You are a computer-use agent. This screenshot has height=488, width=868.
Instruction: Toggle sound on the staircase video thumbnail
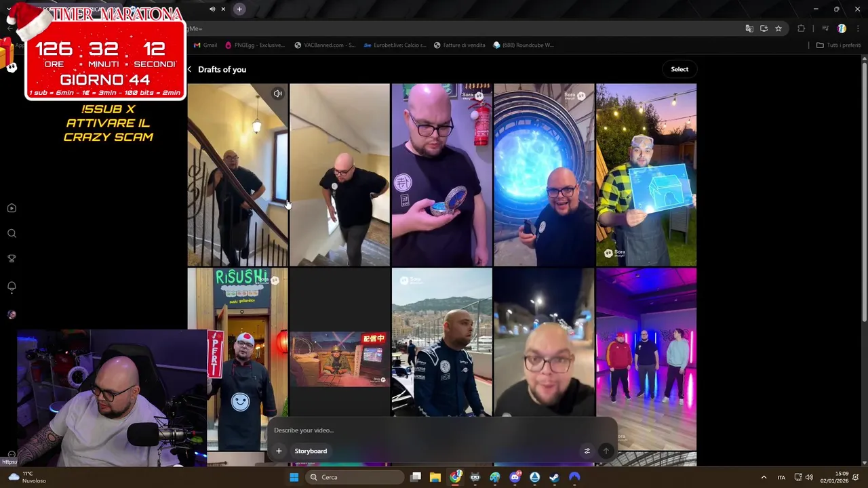click(x=277, y=94)
